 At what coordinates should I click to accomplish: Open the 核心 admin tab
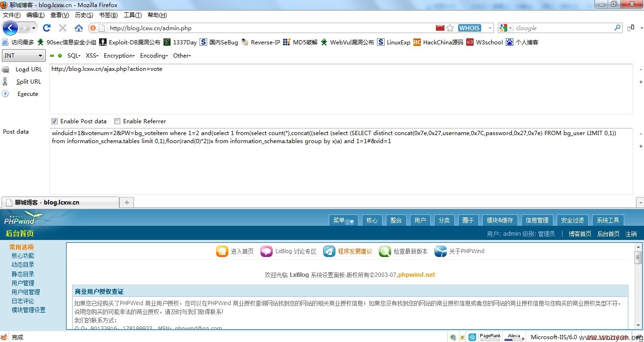click(372, 220)
